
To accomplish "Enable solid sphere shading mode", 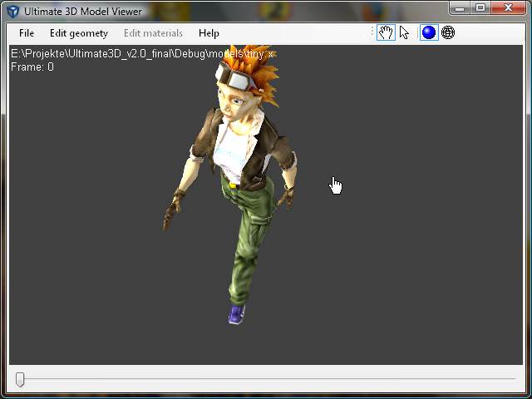I will point(429,33).
